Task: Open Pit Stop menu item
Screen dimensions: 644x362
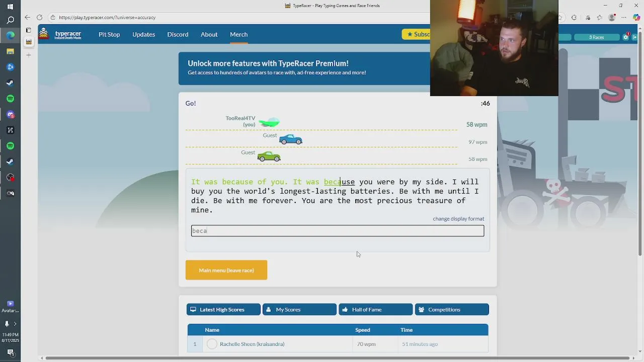Action: pos(109,34)
